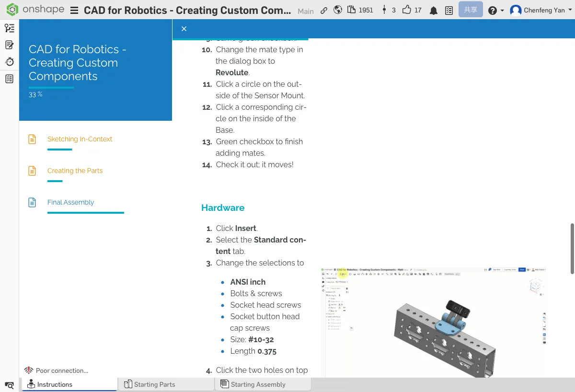The width and height of the screenshot is (575, 392).
Task: Open the Sketching In-Context lesson
Action: click(x=80, y=139)
